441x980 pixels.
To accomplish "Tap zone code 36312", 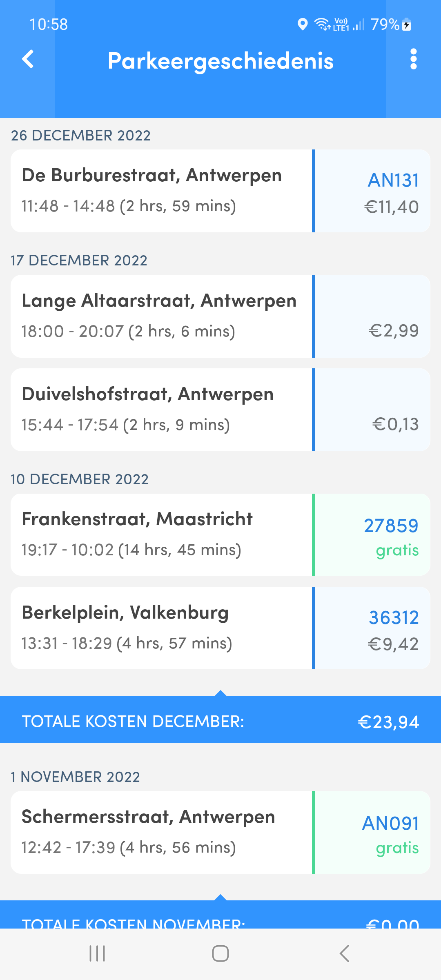I will tap(394, 617).
